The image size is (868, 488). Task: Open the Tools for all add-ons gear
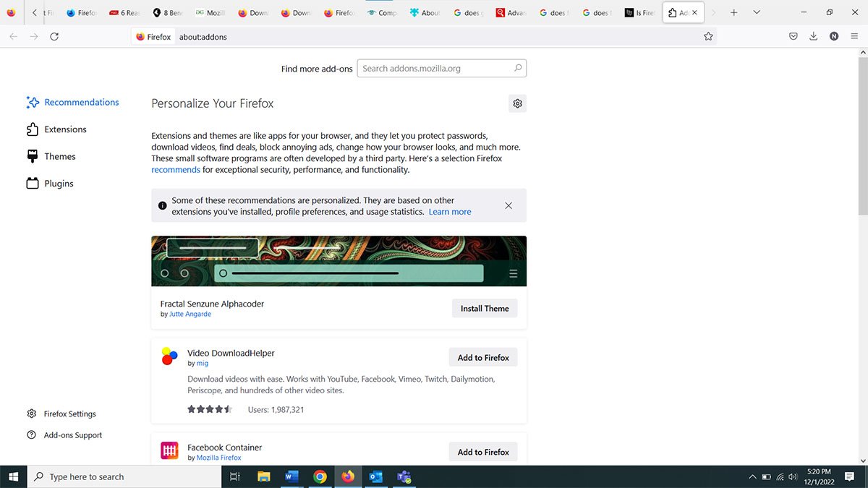(x=517, y=103)
